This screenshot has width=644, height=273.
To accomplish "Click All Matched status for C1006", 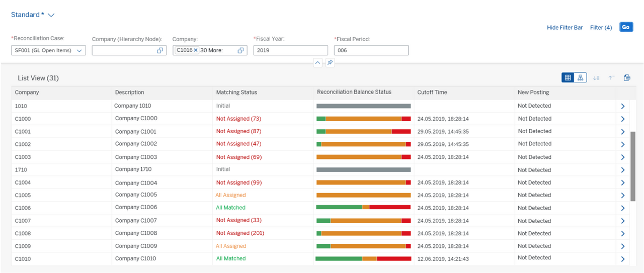I will click(230, 208).
